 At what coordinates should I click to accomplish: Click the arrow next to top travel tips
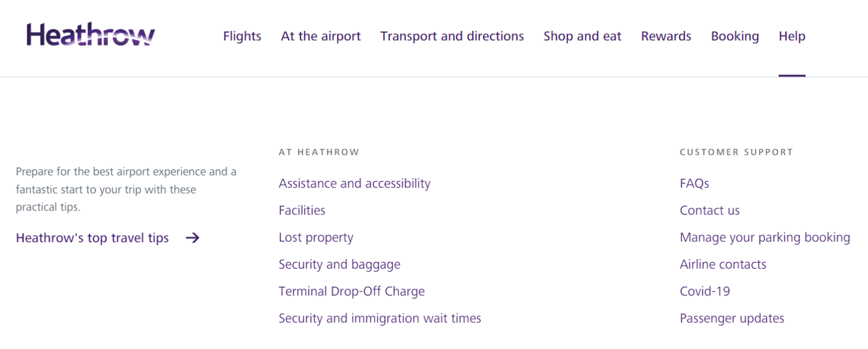(193, 238)
